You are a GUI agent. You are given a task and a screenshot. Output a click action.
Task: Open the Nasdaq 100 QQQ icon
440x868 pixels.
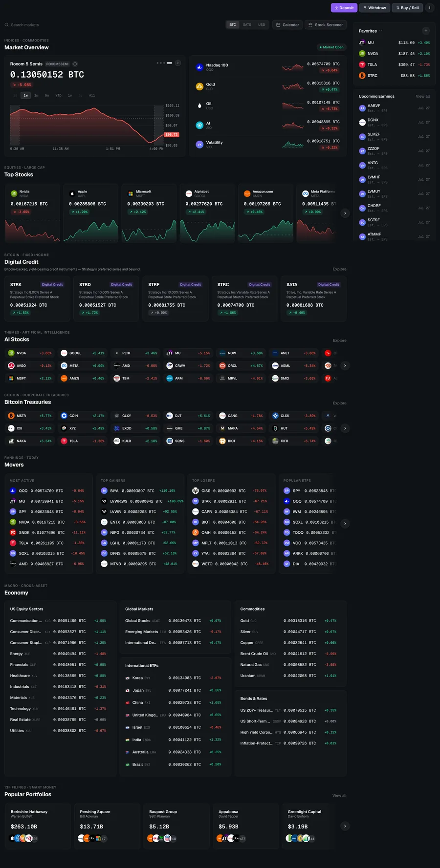point(199,67)
